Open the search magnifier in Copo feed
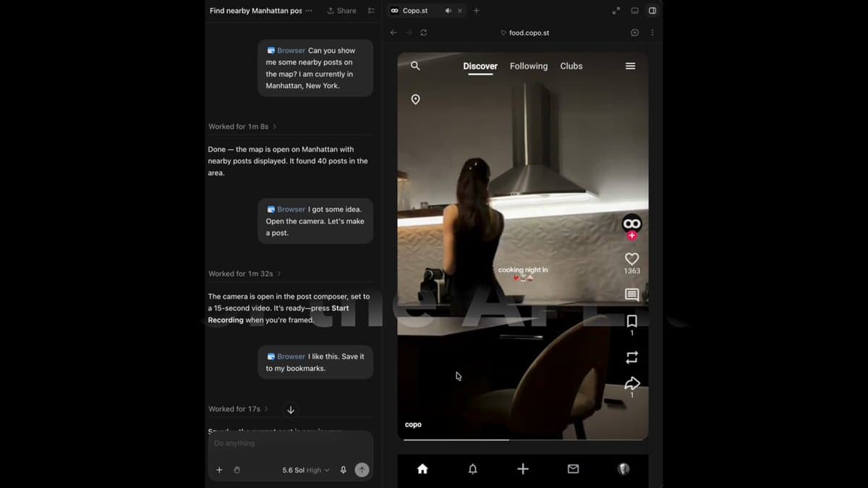The image size is (868, 488). pos(415,66)
